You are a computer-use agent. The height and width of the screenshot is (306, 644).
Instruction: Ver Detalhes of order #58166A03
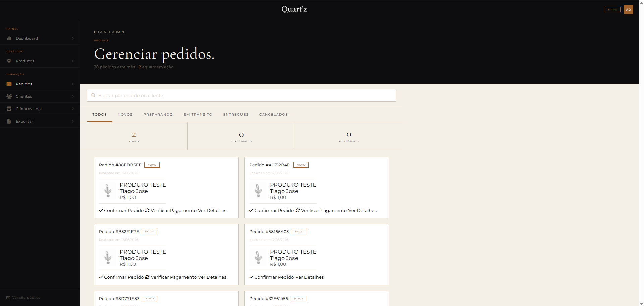point(310,277)
